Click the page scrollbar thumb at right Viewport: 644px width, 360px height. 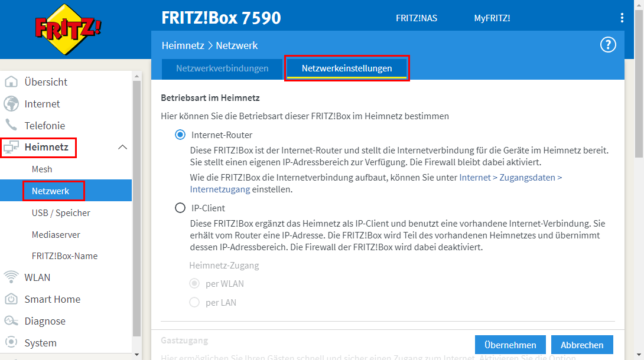(x=639, y=84)
